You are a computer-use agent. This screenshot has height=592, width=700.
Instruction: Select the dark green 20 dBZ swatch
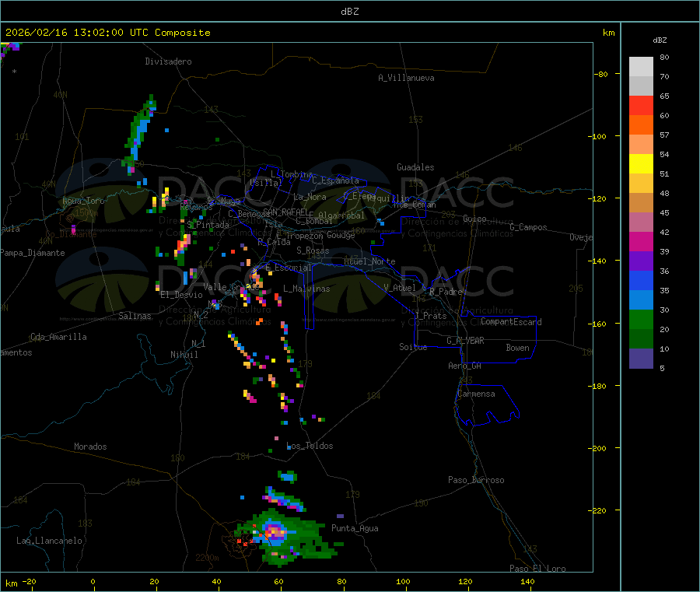tap(641, 339)
